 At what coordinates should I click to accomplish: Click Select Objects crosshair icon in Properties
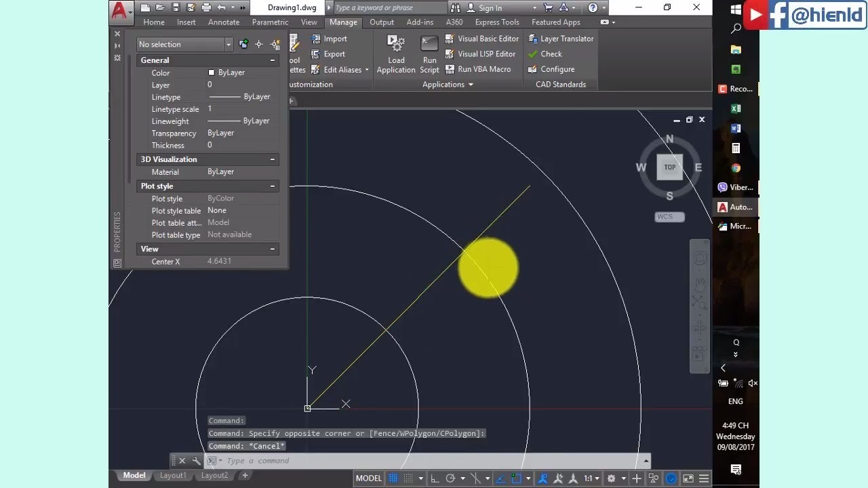coord(259,44)
